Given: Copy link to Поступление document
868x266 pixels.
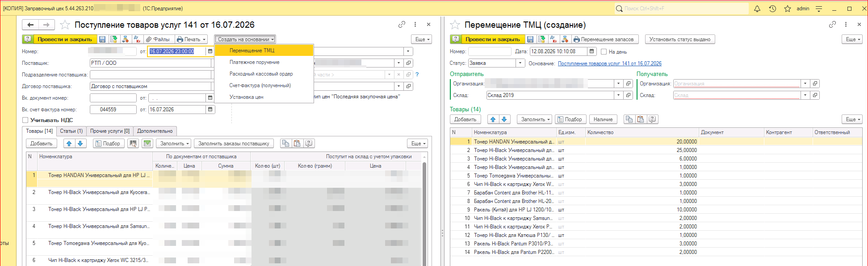Looking at the screenshot, I should coord(402,25).
